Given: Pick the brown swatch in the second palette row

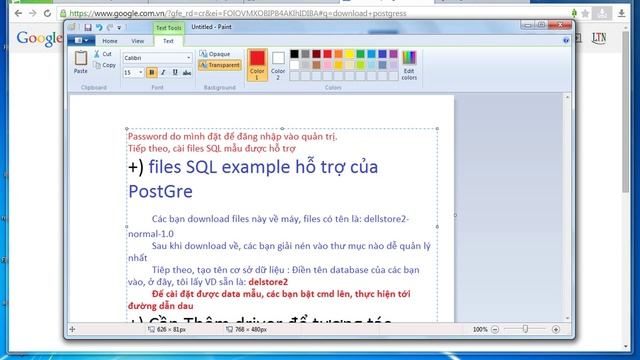Looking at the screenshot, I should click(x=316, y=64).
